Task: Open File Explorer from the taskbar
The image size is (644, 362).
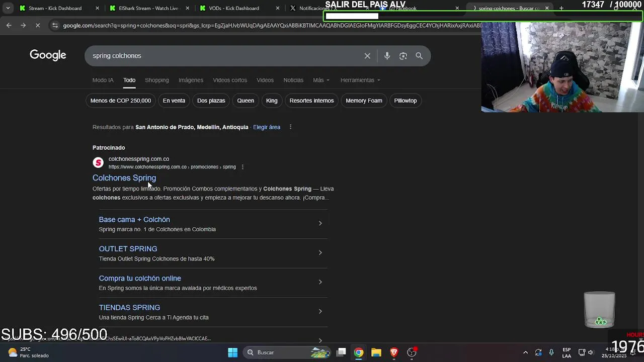Action: pyautogui.click(x=376, y=352)
